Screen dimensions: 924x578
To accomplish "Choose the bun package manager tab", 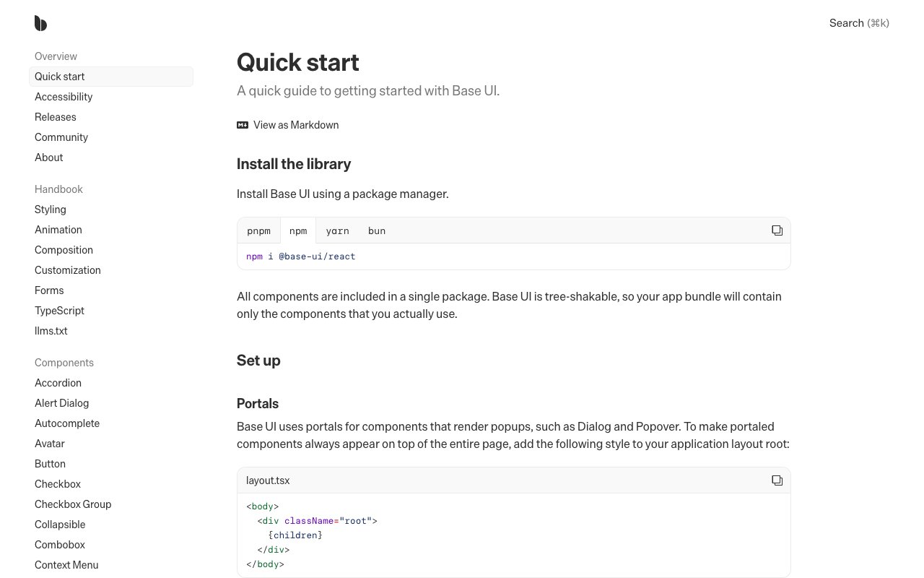I will point(377,231).
